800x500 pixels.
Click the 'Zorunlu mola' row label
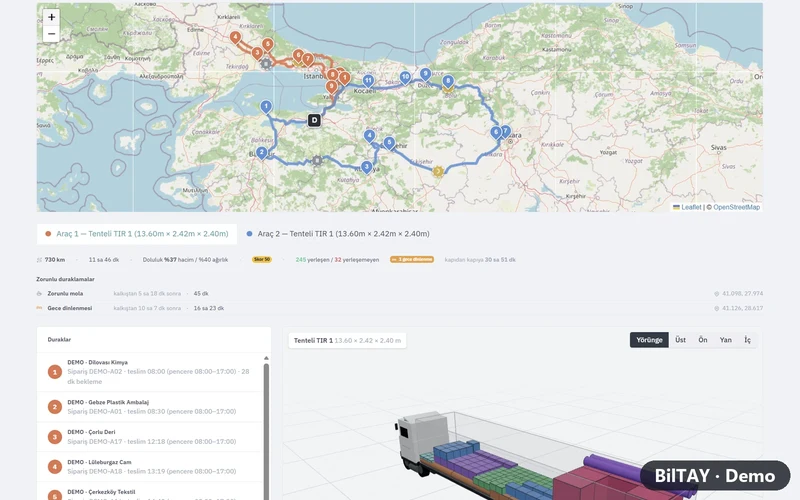pyautogui.click(x=65, y=294)
